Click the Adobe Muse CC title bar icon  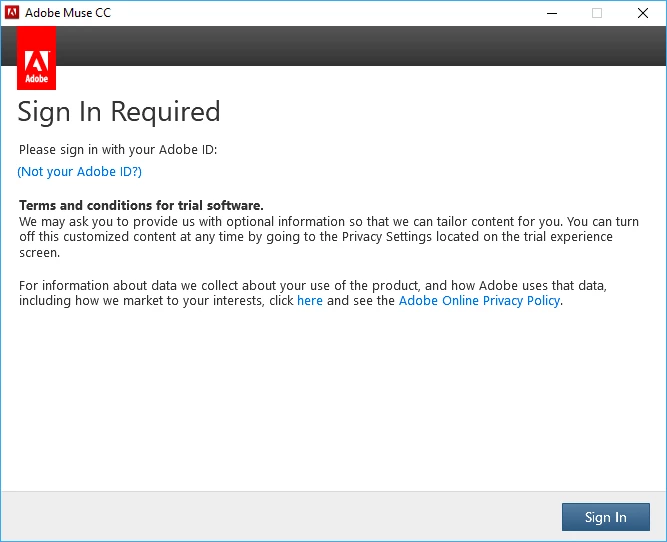[12, 12]
